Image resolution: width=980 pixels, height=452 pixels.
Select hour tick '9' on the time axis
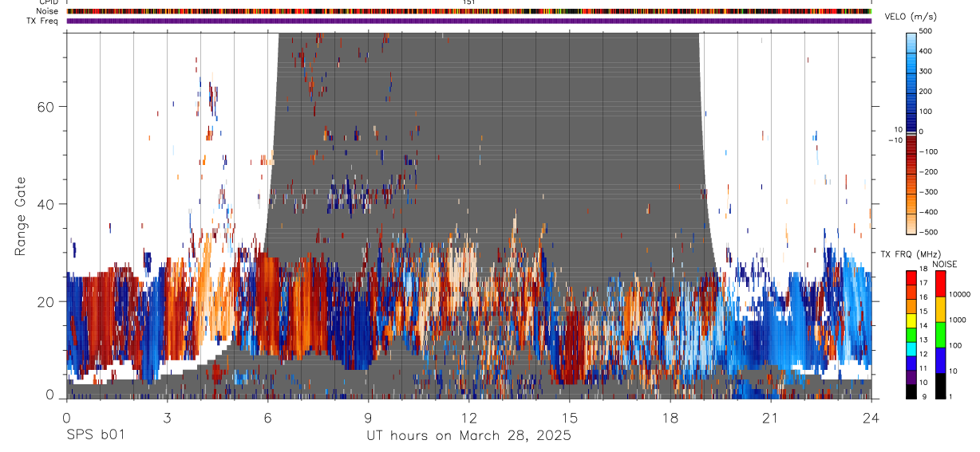point(368,417)
